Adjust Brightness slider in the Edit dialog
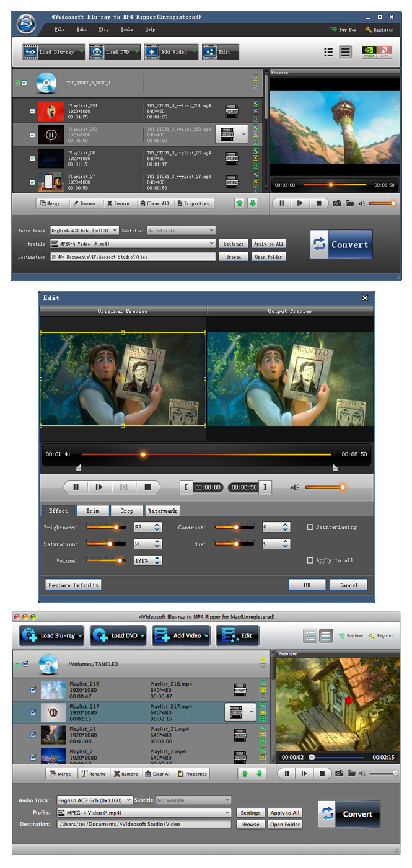Image resolution: width=412 pixels, height=868 pixels. (106, 527)
